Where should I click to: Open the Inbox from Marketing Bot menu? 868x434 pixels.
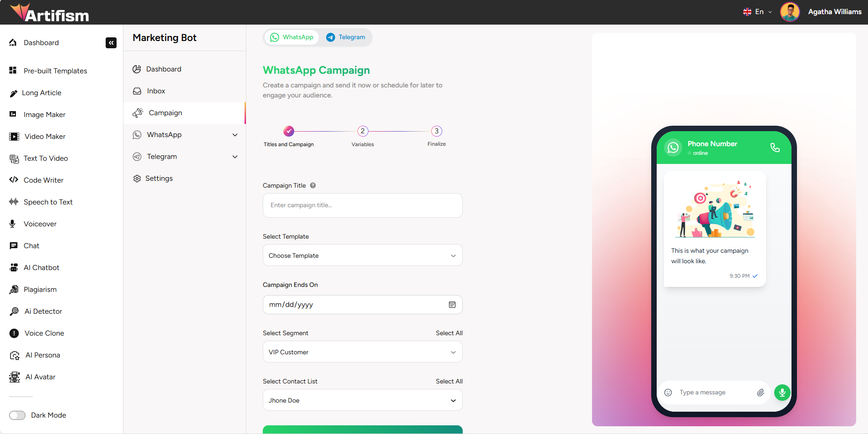(x=155, y=91)
